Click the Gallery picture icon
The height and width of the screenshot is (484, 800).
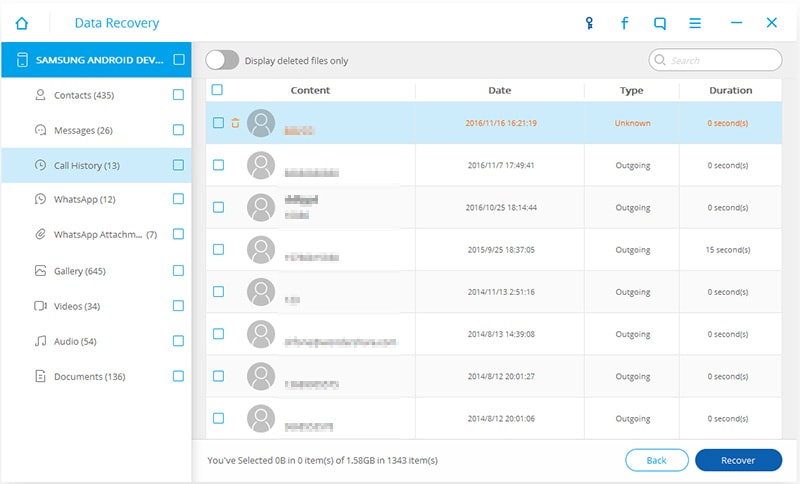40,270
